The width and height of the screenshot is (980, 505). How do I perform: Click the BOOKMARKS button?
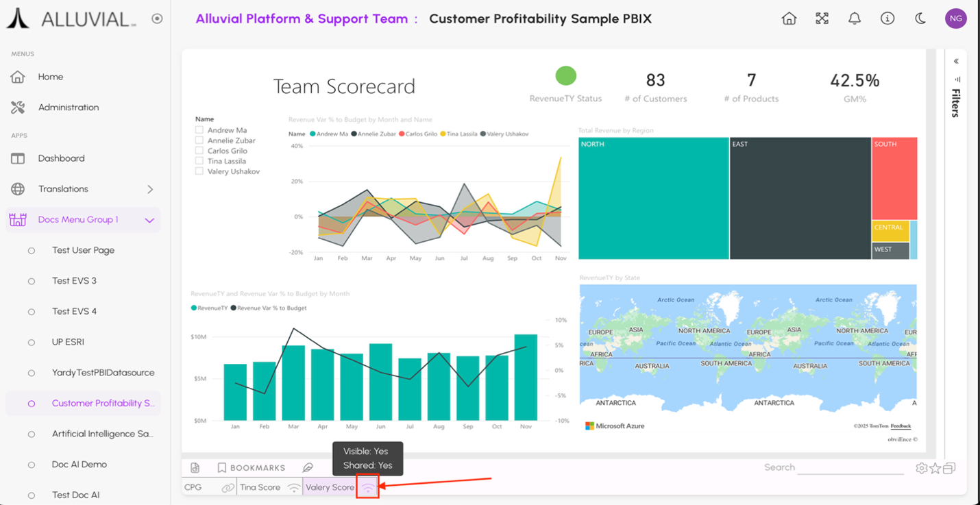[251, 468]
